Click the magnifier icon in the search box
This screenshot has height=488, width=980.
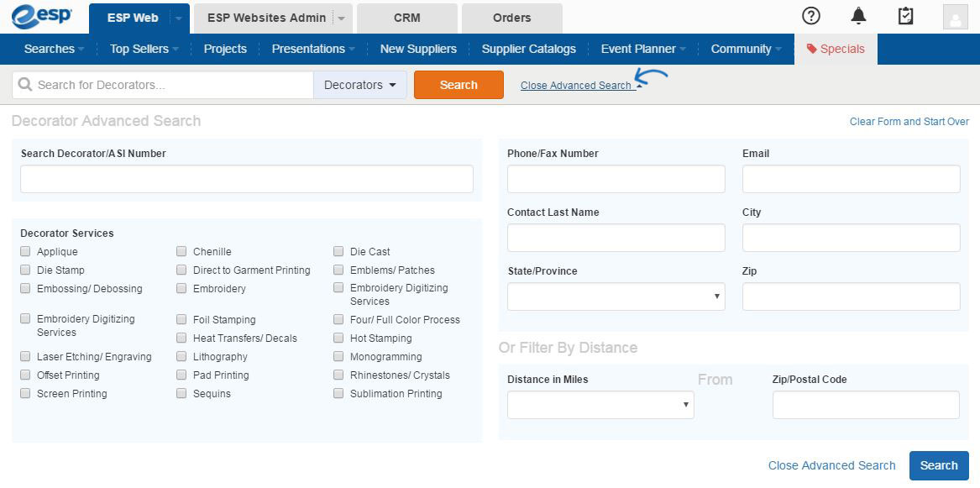tap(25, 84)
